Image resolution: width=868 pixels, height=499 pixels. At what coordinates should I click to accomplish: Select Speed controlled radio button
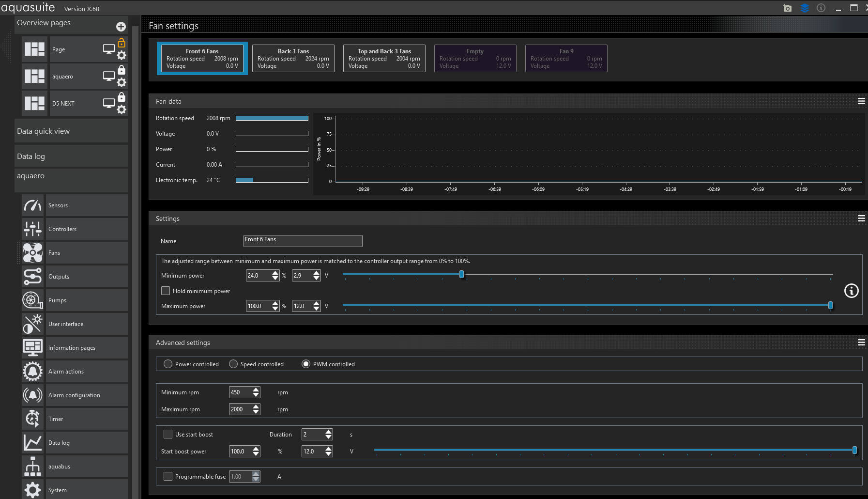[x=233, y=364]
